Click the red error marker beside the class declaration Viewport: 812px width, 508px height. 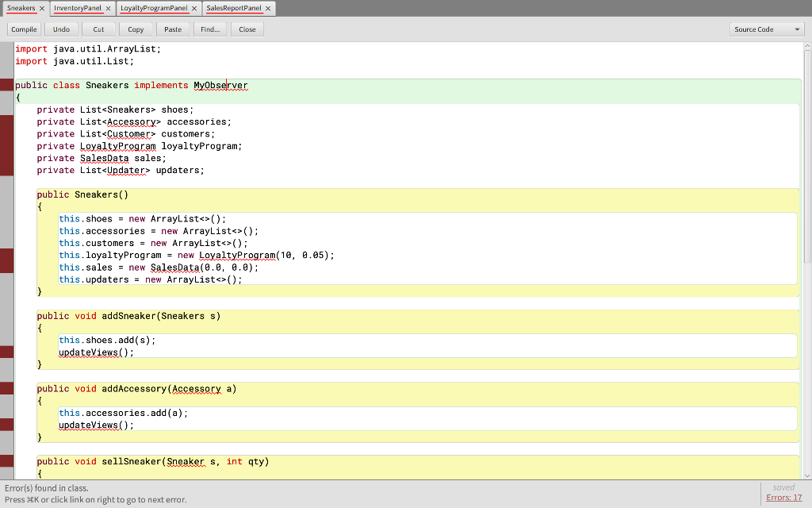(x=6, y=85)
